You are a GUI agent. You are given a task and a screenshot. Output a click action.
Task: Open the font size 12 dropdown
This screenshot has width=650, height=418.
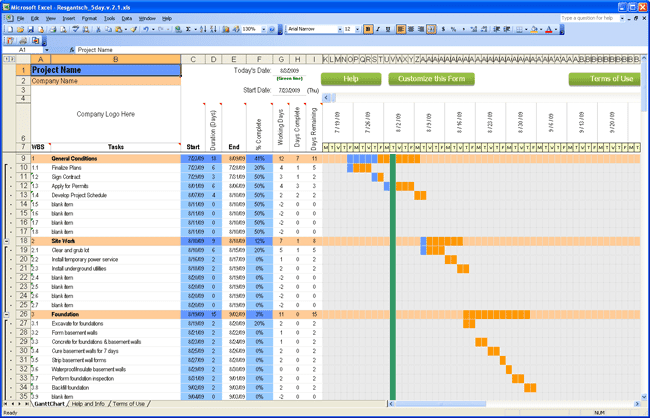point(357,29)
